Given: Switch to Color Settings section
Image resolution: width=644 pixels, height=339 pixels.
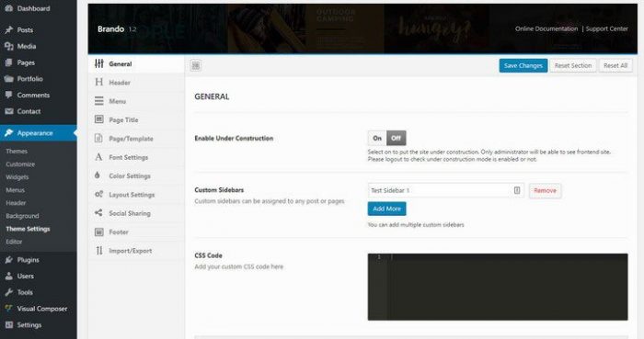Looking at the screenshot, I should (x=136, y=175).
